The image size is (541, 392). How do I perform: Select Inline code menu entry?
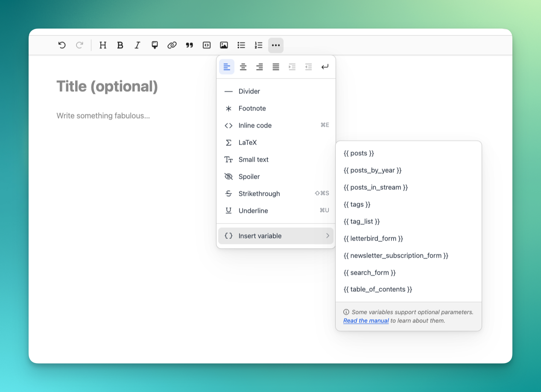(276, 125)
